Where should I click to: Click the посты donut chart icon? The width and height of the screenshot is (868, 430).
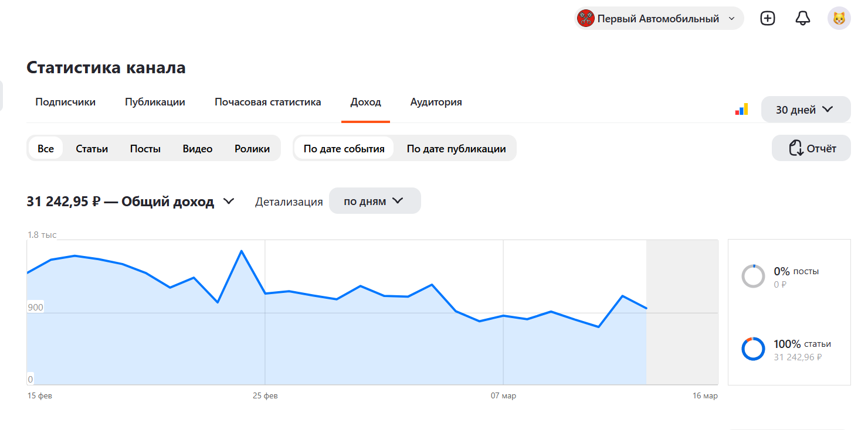point(753,276)
